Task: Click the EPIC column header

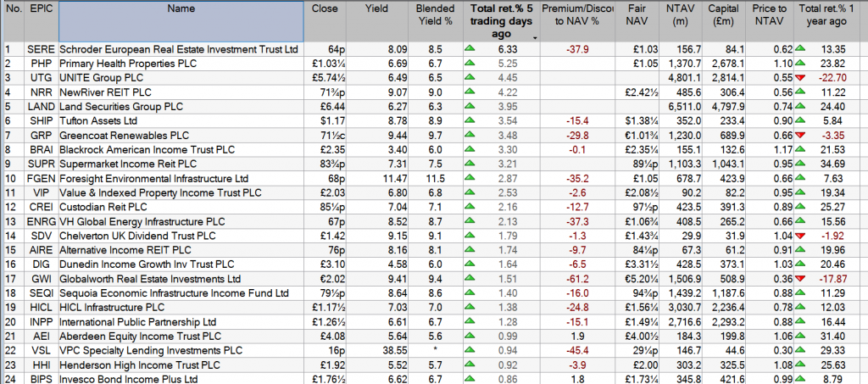Action: click(39, 8)
